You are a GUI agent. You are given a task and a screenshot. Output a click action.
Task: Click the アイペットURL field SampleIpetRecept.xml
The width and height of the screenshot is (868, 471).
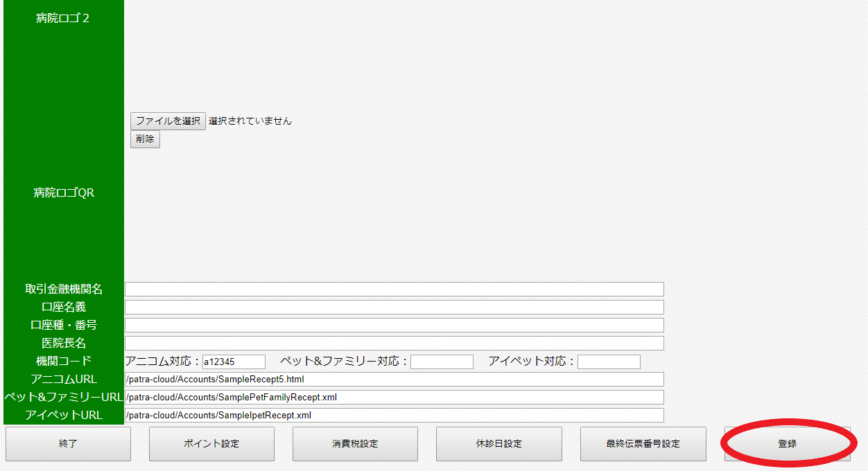[394, 416]
